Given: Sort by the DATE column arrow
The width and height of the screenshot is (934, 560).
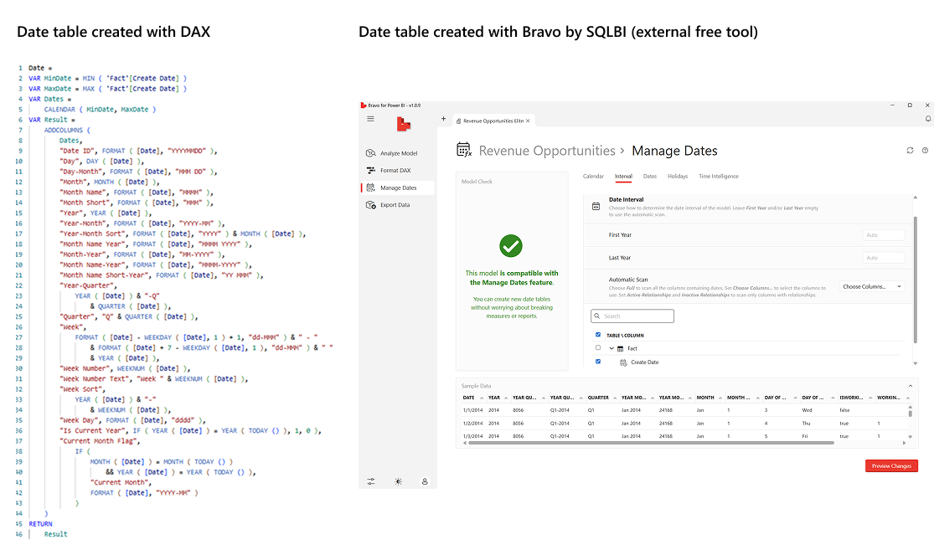Looking at the screenshot, I should (x=482, y=398).
